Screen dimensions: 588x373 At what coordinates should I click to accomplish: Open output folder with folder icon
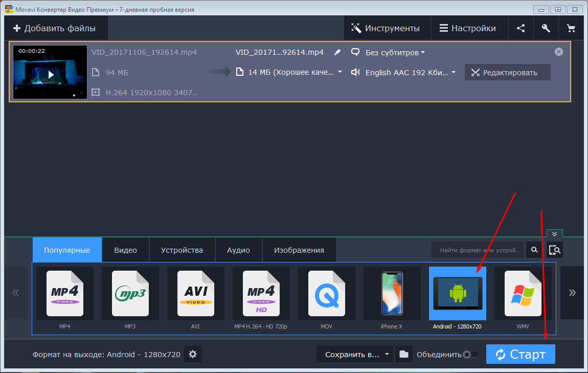click(403, 354)
